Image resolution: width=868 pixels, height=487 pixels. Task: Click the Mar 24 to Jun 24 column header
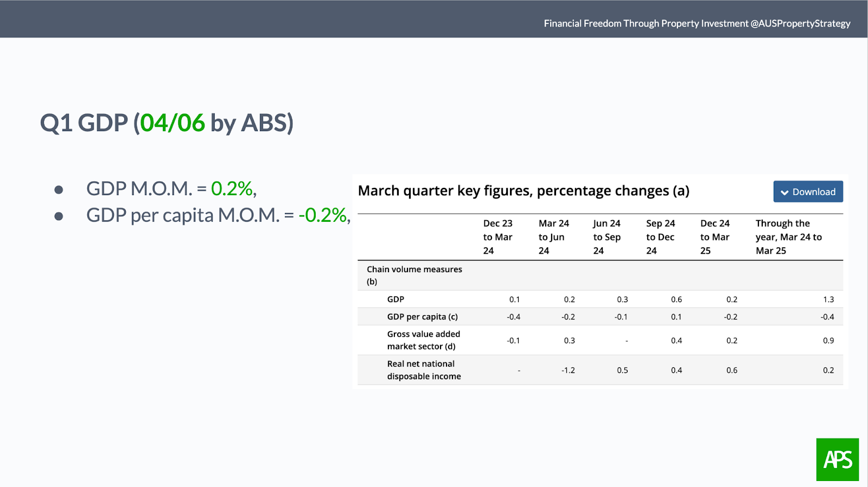(553, 237)
